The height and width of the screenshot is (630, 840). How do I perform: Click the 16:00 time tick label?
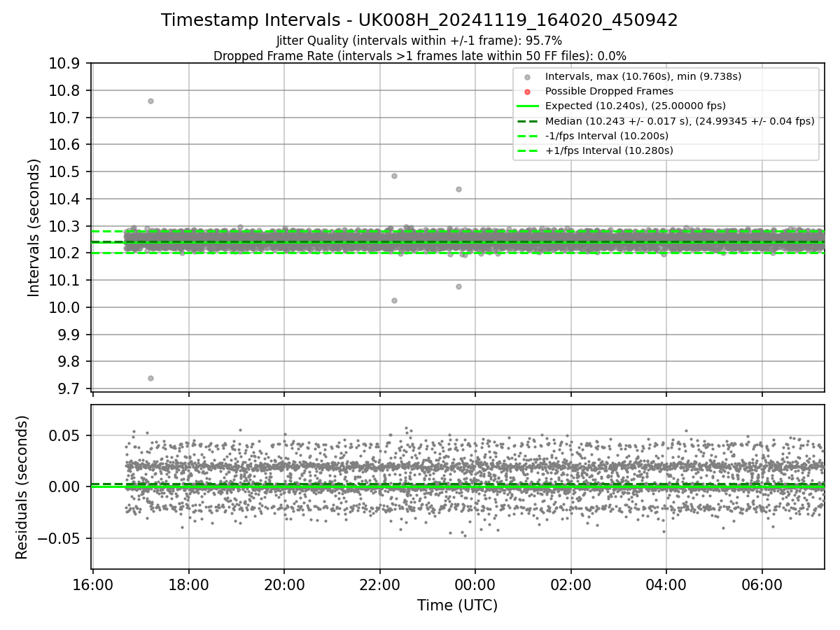coord(93,585)
